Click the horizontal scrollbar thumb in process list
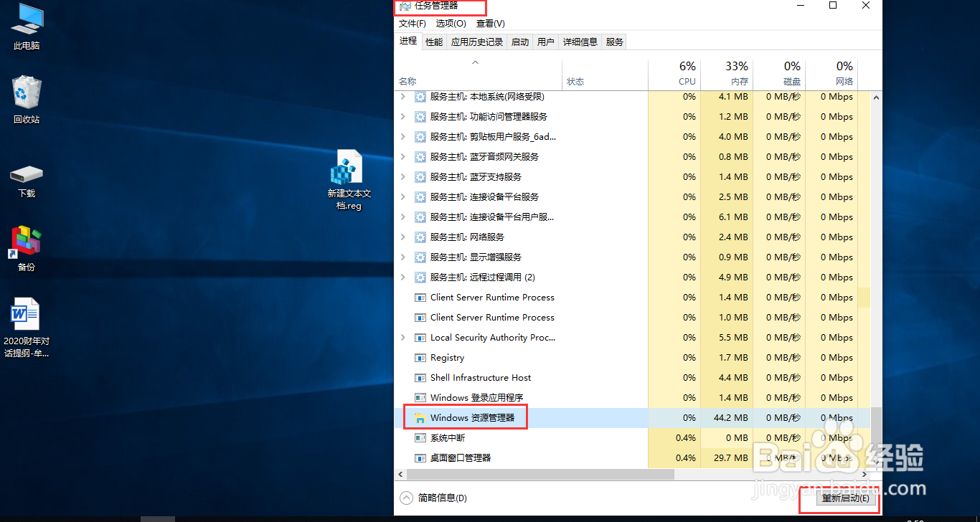Screen dimensions: 980x522 click(x=540, y=475)
